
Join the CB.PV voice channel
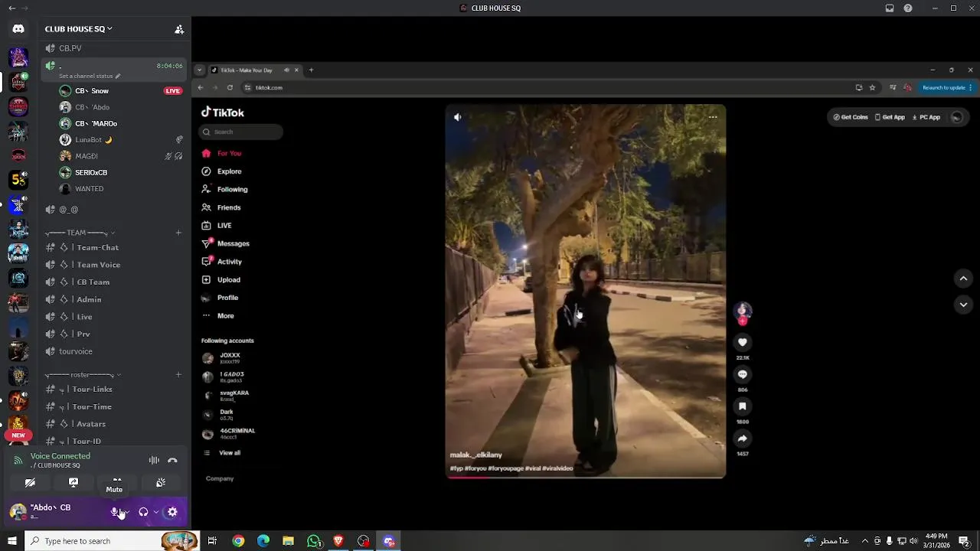[113, 48]
